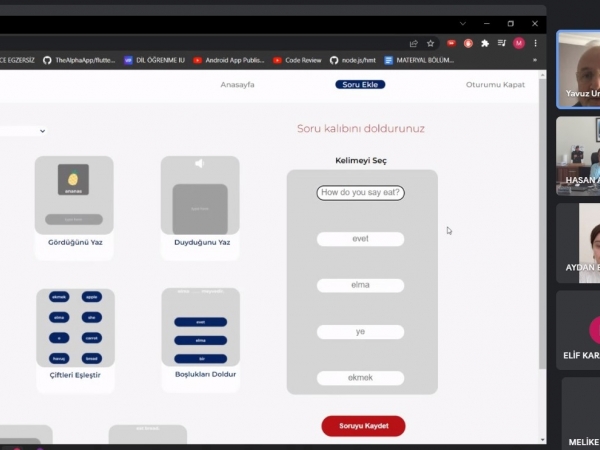Select HASAN participant video tile
This screenshot has height=450, width=600.
579,156
